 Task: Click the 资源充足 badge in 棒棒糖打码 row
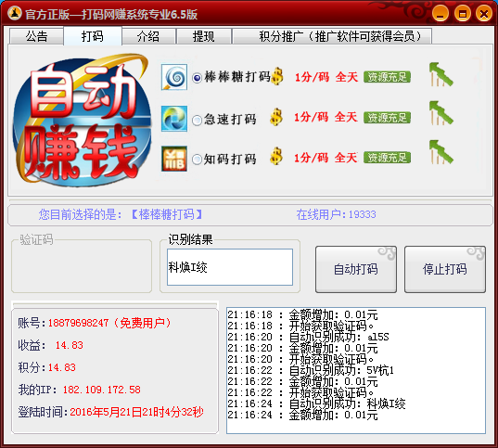[x=387, y=77]
